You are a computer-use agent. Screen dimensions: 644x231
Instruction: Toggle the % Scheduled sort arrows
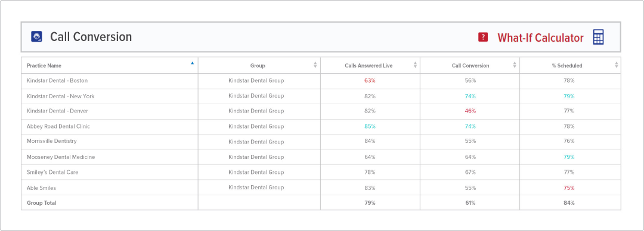pyautogui.click(x=617, y=65)
